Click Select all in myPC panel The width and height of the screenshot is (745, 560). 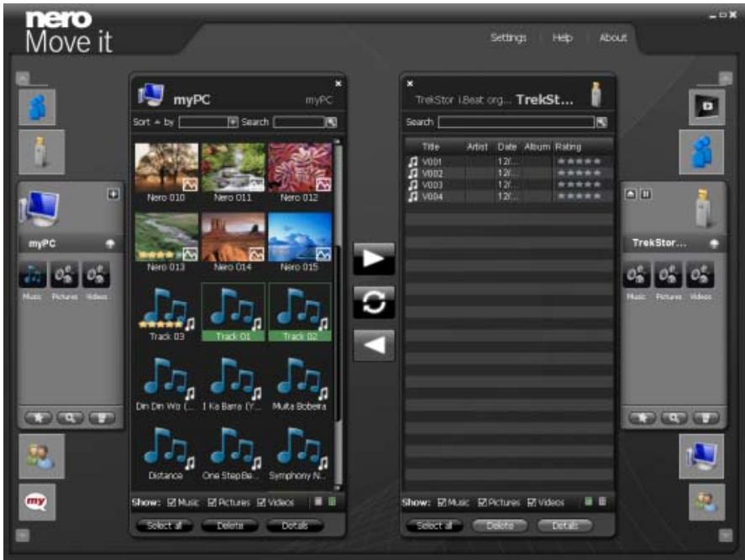164,526
